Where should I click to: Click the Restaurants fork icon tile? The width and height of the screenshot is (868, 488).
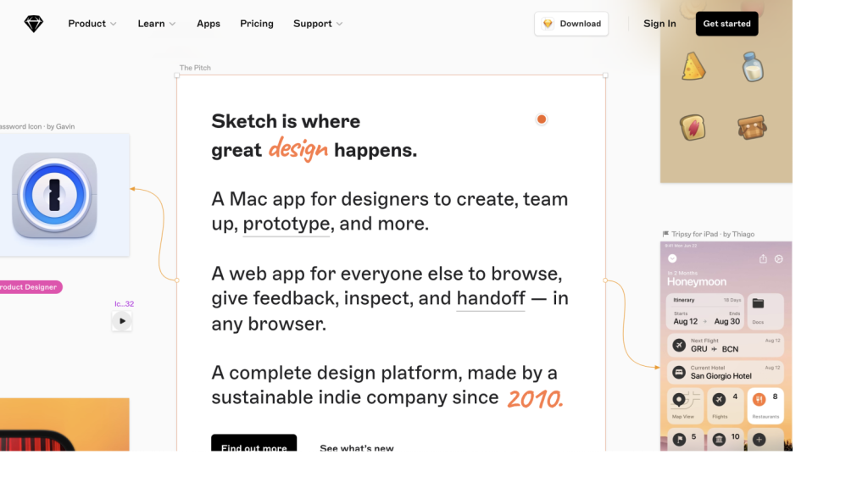pyautogui.click(x=765, y=406)
